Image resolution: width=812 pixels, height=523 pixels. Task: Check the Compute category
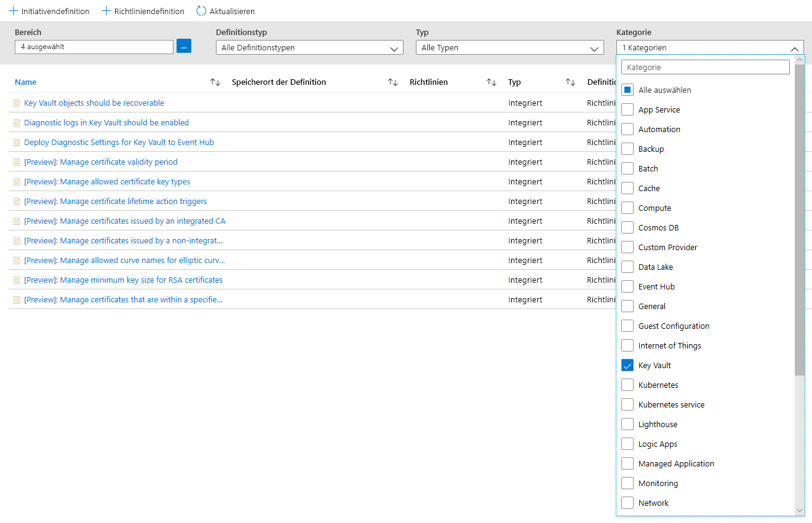tap(627, 208)
